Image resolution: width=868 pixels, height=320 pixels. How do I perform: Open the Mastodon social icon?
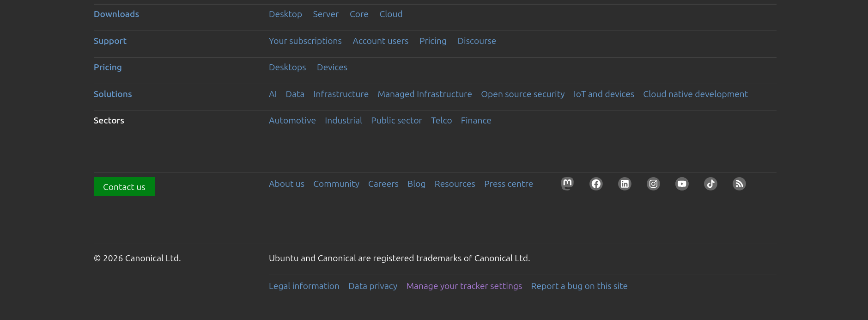[567, 184]
